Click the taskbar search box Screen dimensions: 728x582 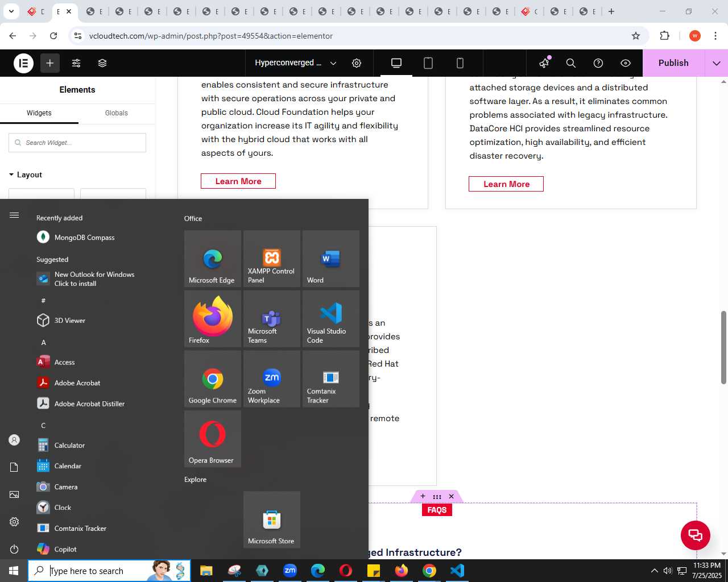click(x=109, y=571)
